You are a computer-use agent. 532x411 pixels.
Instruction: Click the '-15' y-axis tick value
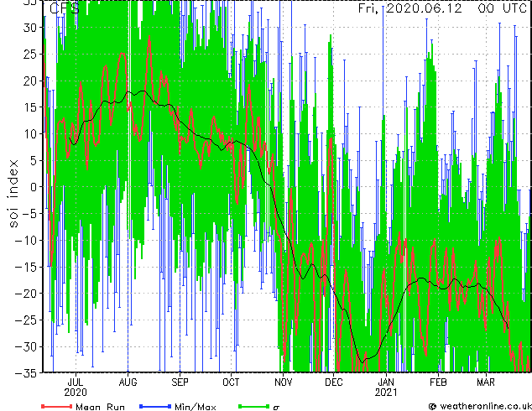[27, 267]
